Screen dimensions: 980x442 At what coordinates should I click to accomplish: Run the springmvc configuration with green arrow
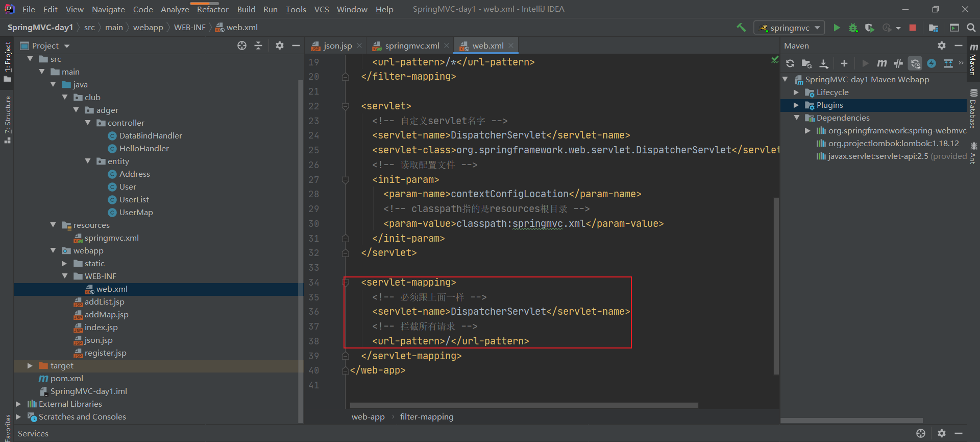click(837, 28)
